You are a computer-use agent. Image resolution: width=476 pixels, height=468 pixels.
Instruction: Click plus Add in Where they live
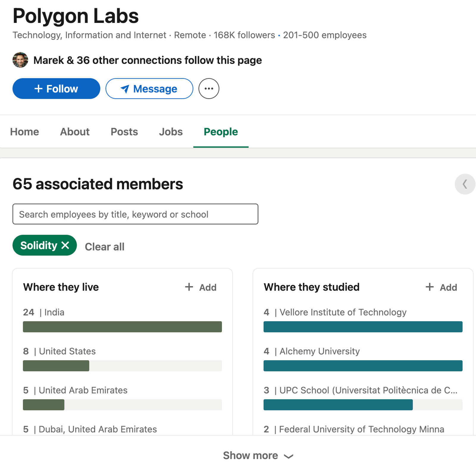[201, 287]
